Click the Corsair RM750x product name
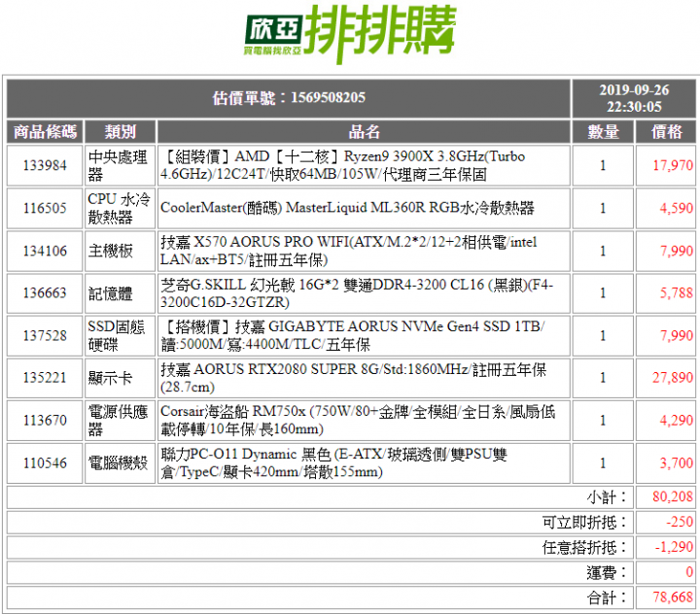 tap(358, 421)
